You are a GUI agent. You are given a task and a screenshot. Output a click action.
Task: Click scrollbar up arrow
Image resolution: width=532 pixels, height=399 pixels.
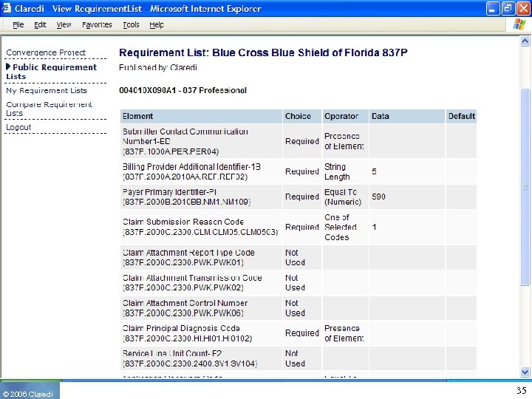click(x=525, y=41)
